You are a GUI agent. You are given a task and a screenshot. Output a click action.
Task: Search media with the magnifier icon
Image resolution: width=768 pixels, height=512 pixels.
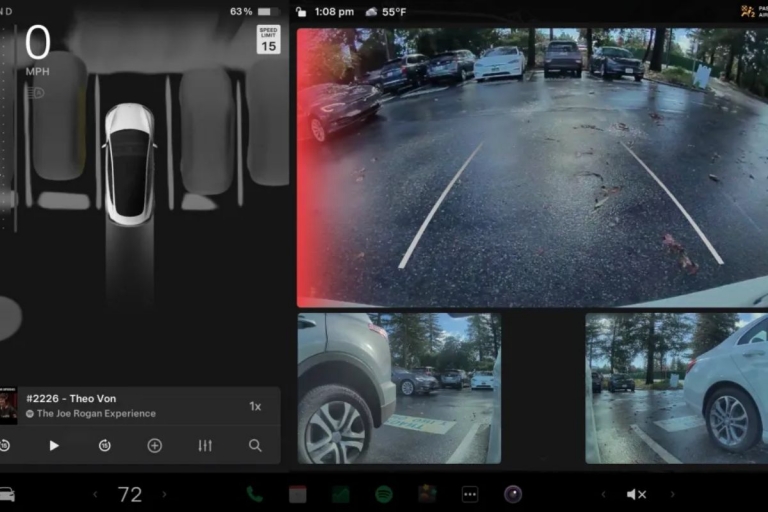coord(255,446)
